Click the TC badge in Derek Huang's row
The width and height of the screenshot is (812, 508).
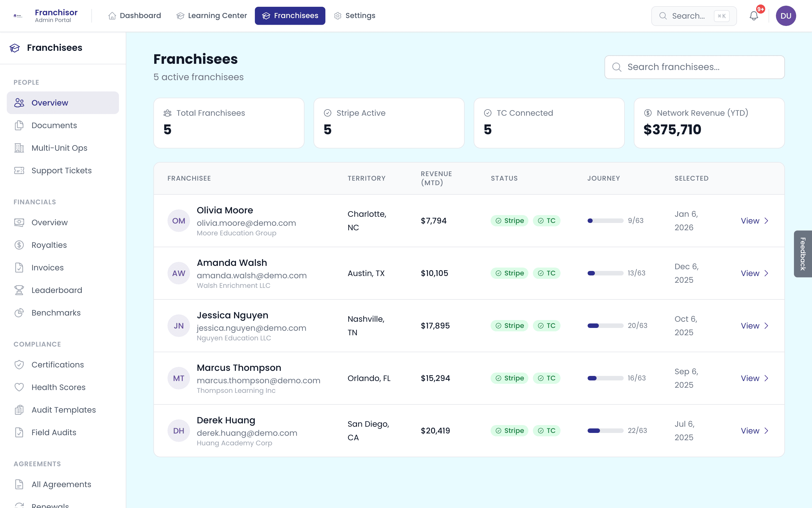[x=547, y=430]
